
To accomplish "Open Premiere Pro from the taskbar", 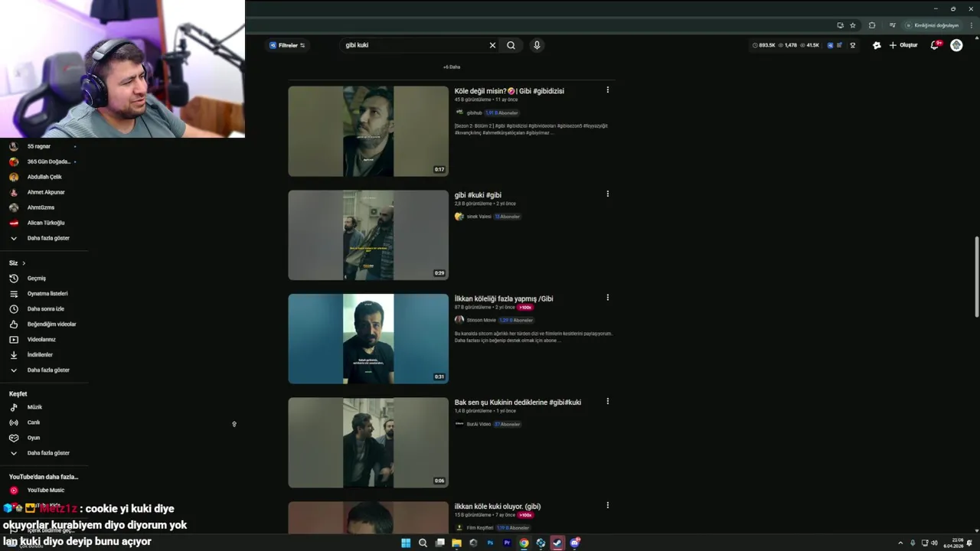I will point(507,543).
